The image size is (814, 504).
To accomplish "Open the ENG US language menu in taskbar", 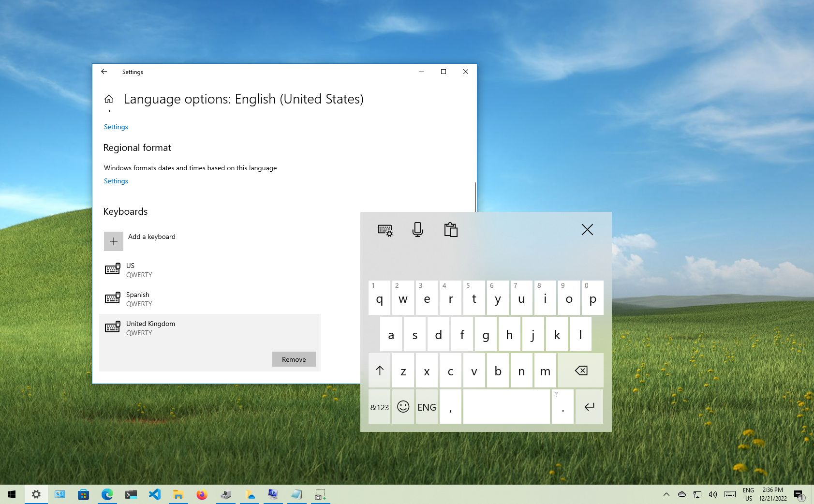I will [x=748, y=494].
